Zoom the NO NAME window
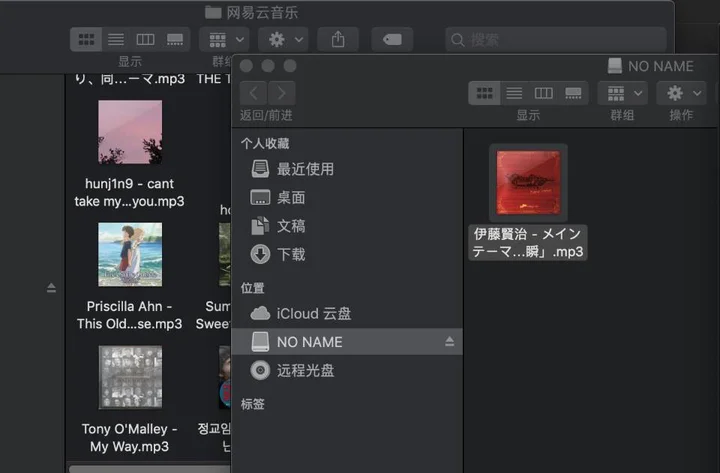This screenshot has height=473, width=720. pyautogui.click(x=290, y=66)
